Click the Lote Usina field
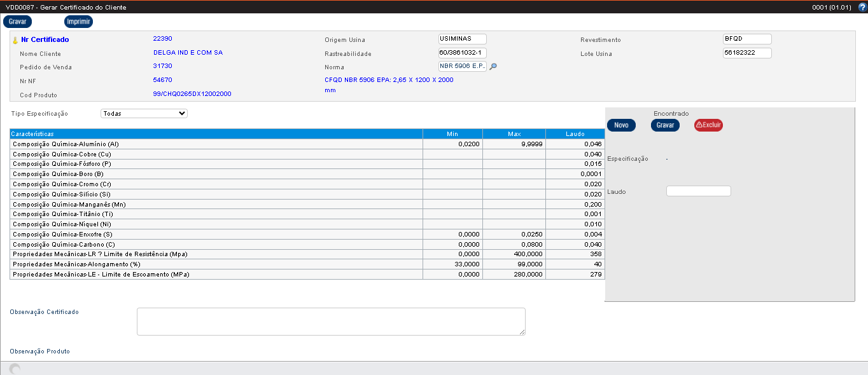Image resolution: width=868 pixels, height=375 pixels. pyautogui.click(x=747, y=53)
